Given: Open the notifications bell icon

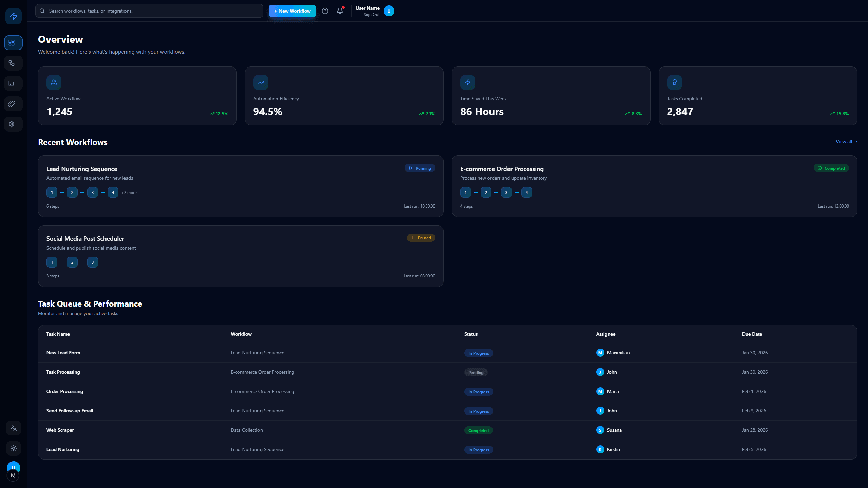Looking at the screenshot, I should (x=340, y=11).
